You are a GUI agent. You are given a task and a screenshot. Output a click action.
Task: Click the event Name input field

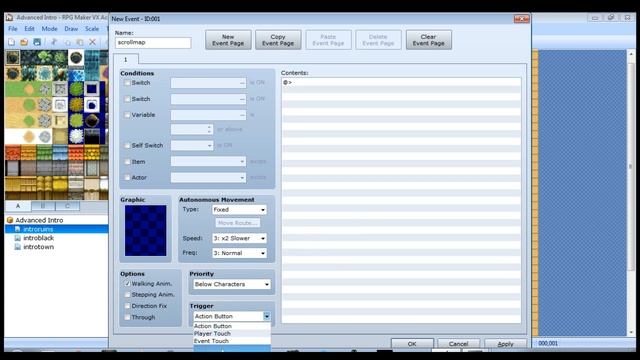point(153,42)
